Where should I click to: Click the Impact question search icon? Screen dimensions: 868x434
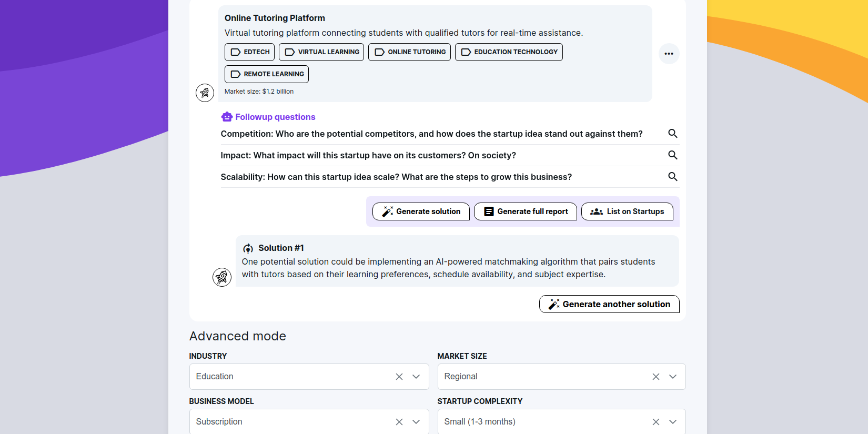672,155
